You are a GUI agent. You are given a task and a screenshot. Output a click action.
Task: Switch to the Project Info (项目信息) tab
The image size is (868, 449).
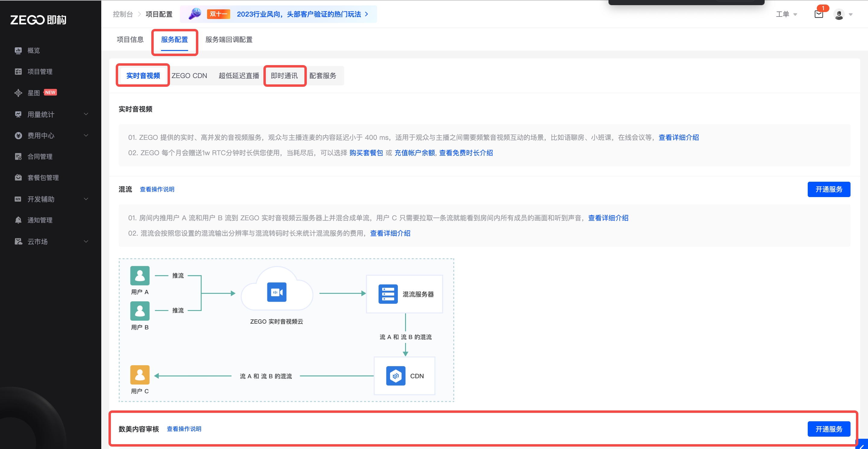[x=130, y=39]
